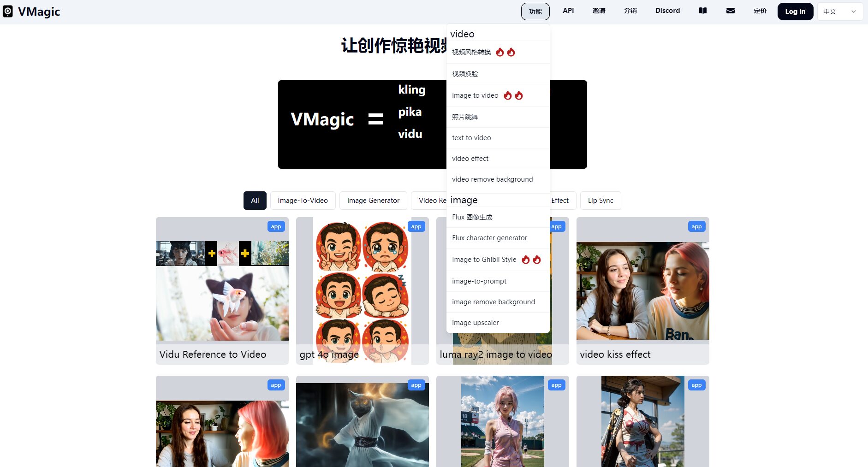868x467 pixels.
Task: Click the envelope mail icon in navbar
Action: [731, 11]
